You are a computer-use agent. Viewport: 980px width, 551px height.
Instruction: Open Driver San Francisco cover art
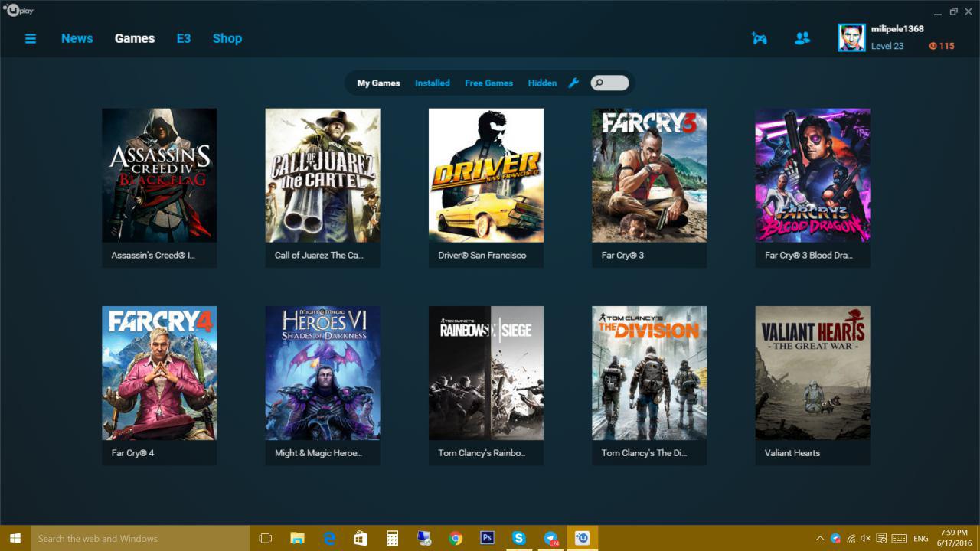(486, 175)
